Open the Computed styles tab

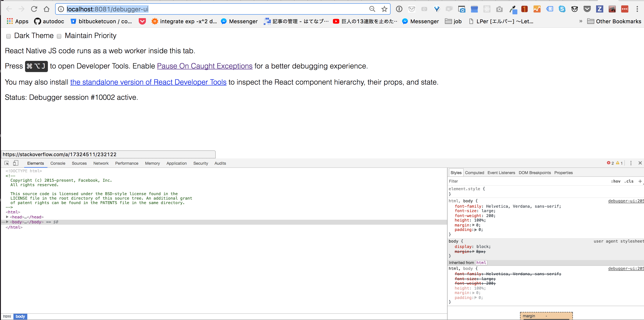click(474, 173)
